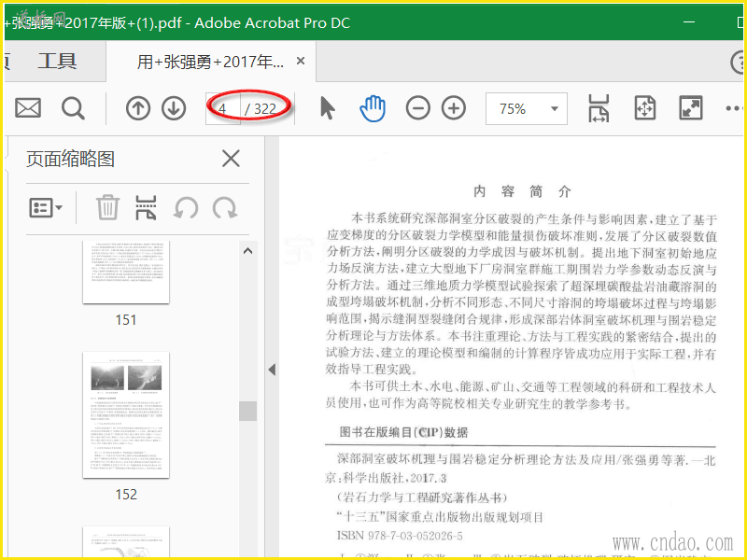Screen dimensions: 747x560
Task: Click thumbnail scrollbar up arrow
Action: coord(247,251)
